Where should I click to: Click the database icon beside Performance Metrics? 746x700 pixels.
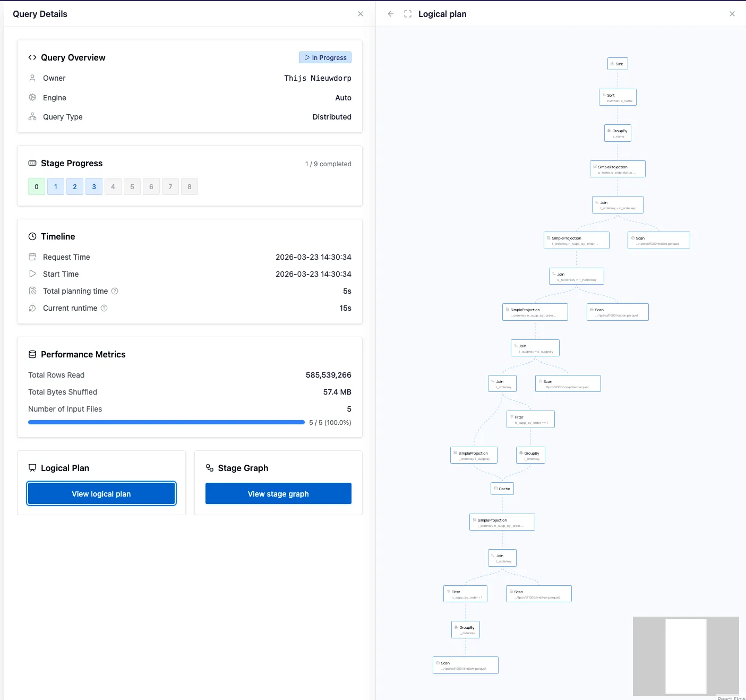pos(32,354)
